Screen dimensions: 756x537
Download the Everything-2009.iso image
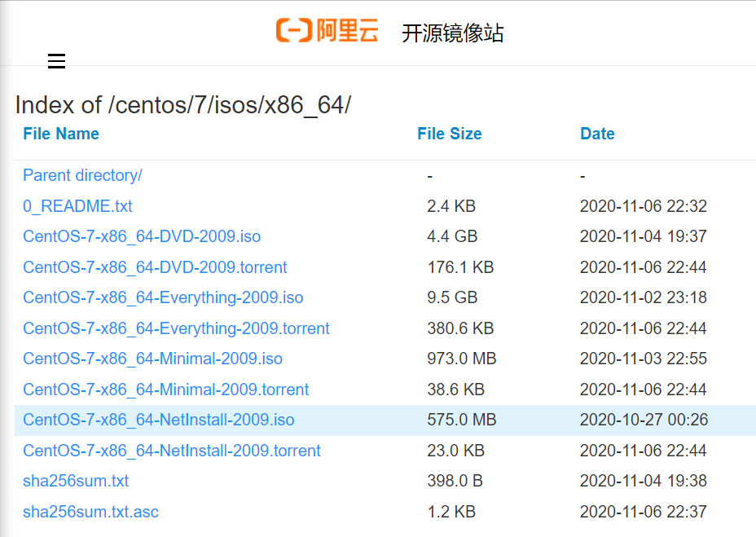(162, 297)
